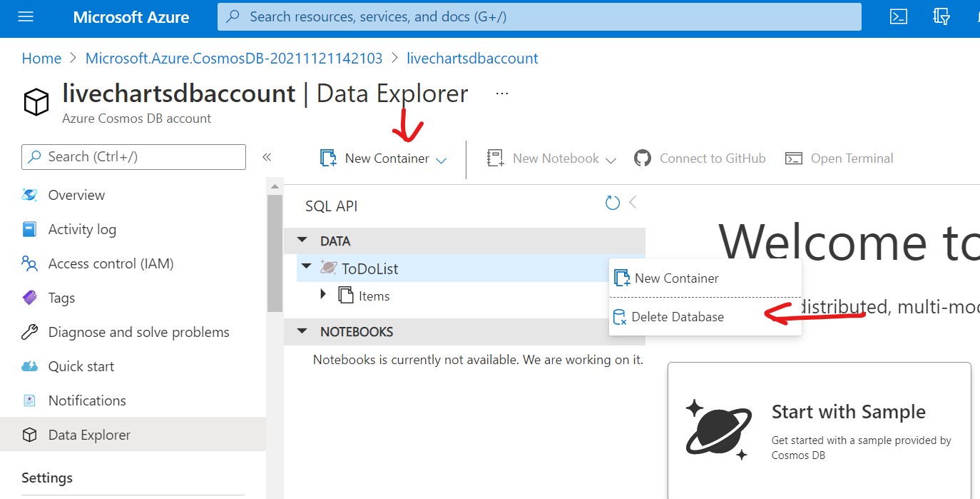
Task: Collapse the left sidebar with the double chevron
Action: tap(267, 157)
